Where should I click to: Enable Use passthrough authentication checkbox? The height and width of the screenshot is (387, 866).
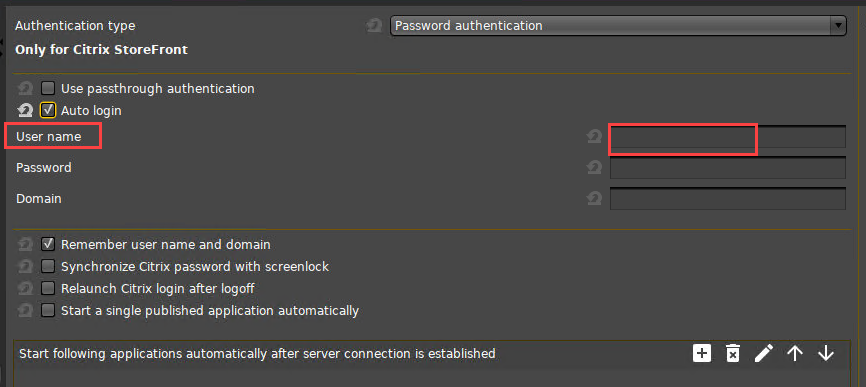(48, 88)
